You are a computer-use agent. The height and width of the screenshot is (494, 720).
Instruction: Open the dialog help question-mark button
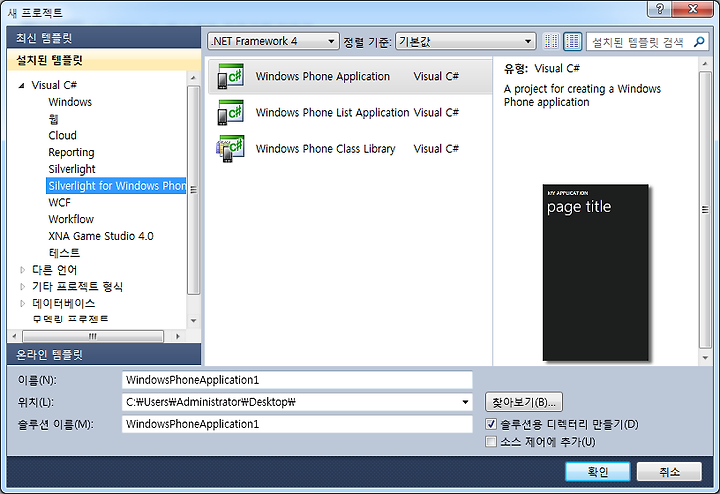[x=660, y=9]
